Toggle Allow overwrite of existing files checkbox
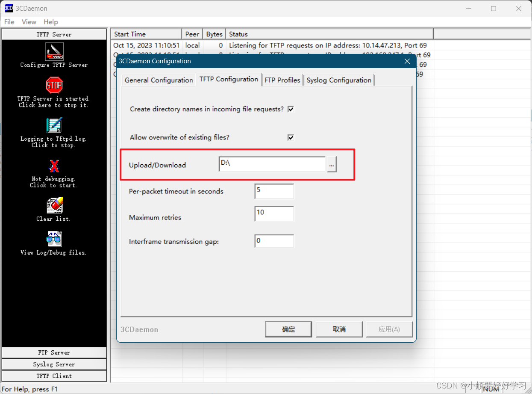The image size is (532, 394). tap(291, 137)
